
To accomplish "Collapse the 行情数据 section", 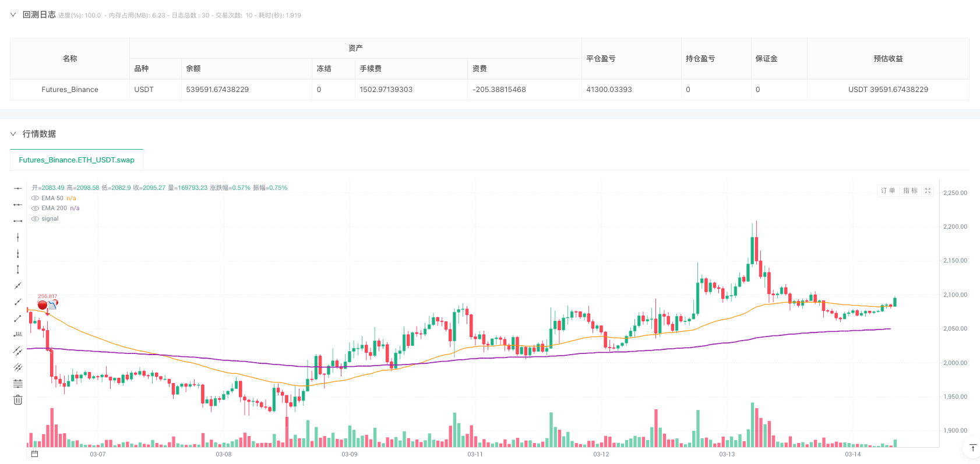I will [x=13, y=134].
